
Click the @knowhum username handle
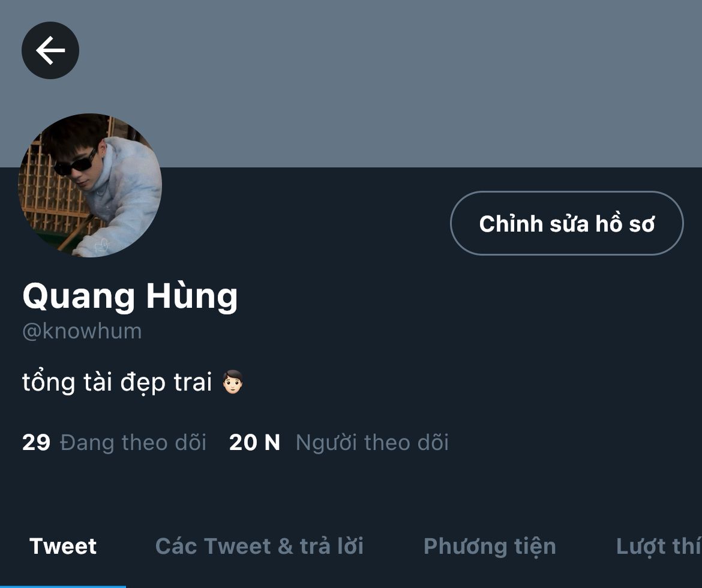[82, 331]
